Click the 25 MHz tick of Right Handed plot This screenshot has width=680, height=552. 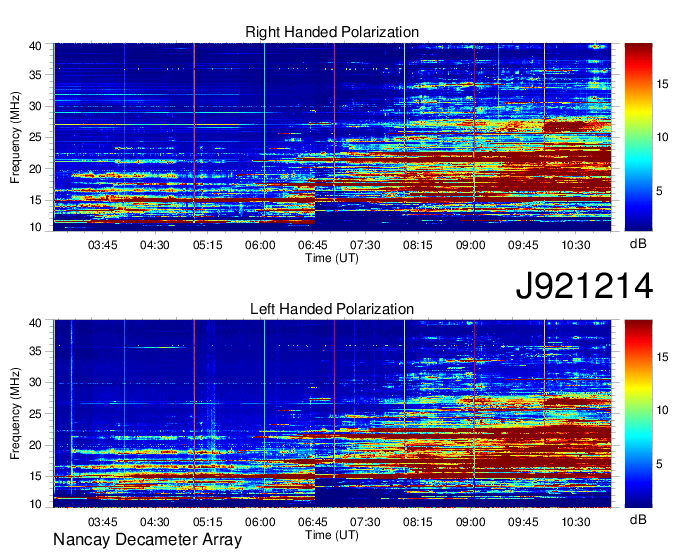coord(35,137)
